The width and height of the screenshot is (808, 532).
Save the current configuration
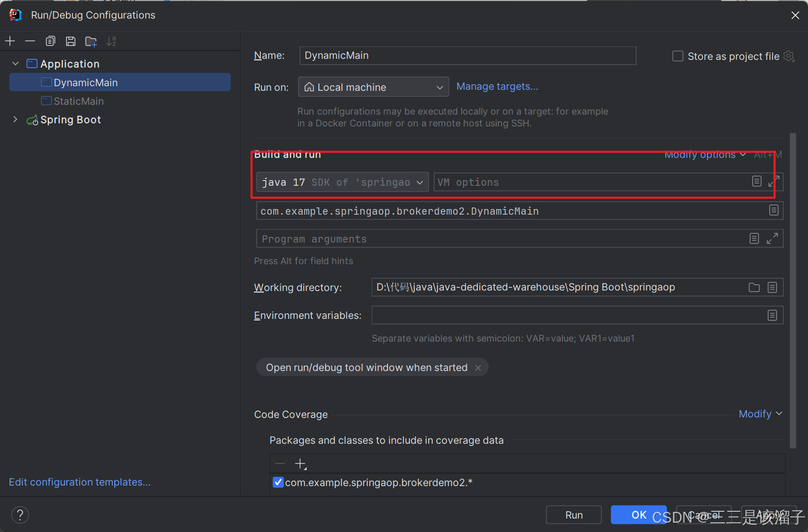tap(71, 41)
